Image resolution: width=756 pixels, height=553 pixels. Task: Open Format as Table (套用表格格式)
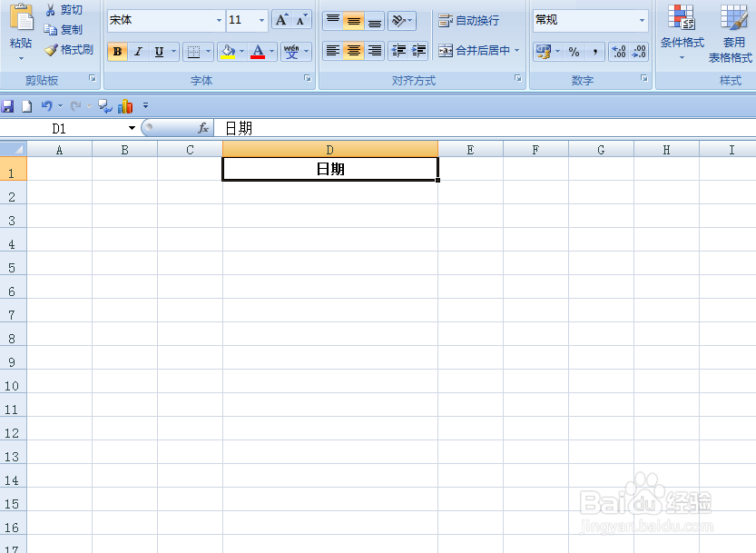coord(731,34)
